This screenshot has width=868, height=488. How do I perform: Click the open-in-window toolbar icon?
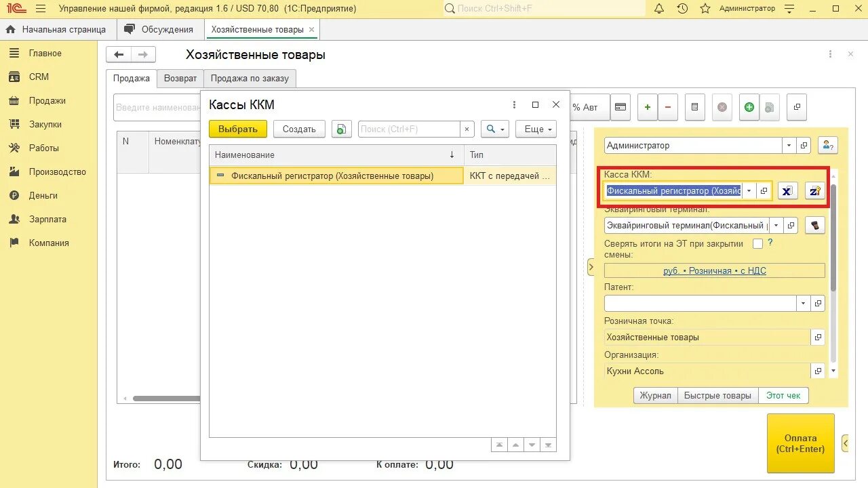797,107
